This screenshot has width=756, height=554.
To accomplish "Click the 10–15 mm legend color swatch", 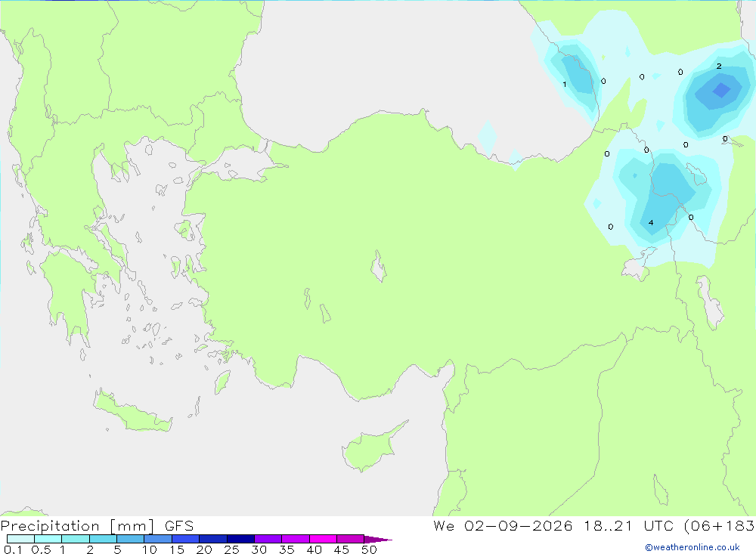I will click(158, 539).
